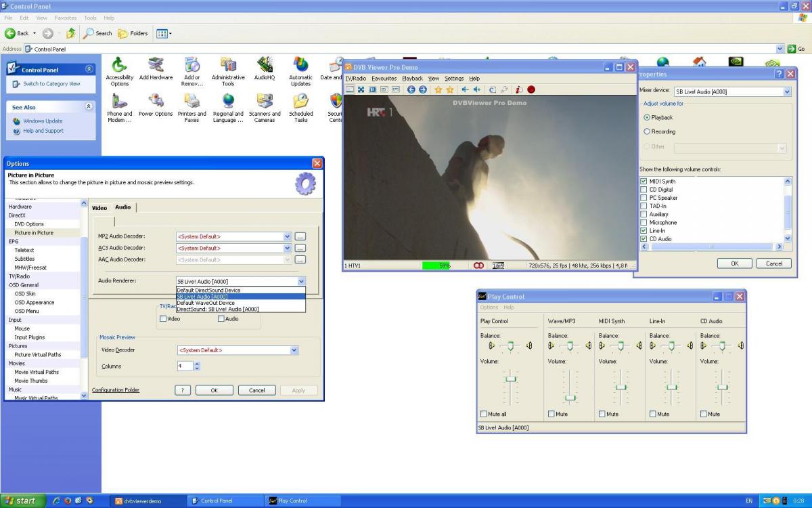Click Cancel in the Options dialog
Viewport: 812px width, 508px height.
click(256, 390)
